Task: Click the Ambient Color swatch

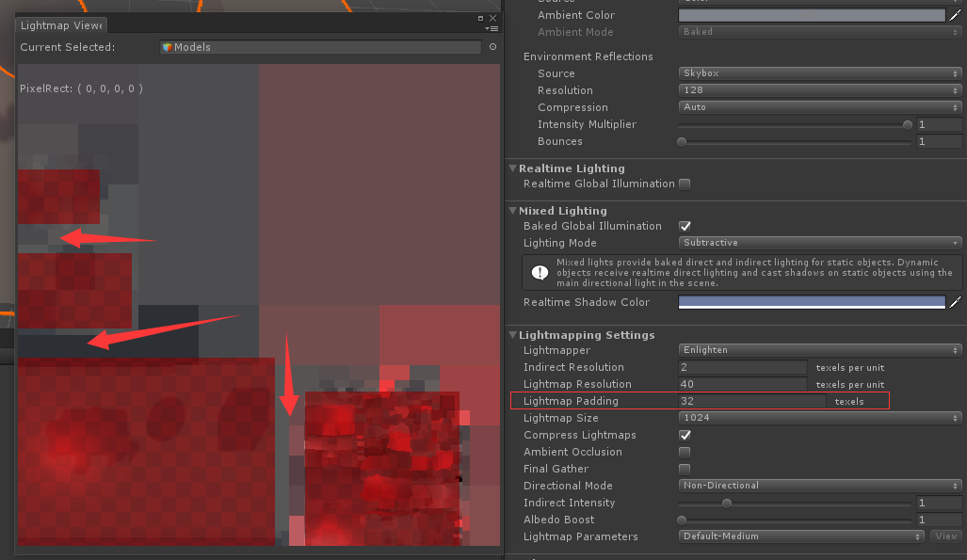Action: coord(812,15)
